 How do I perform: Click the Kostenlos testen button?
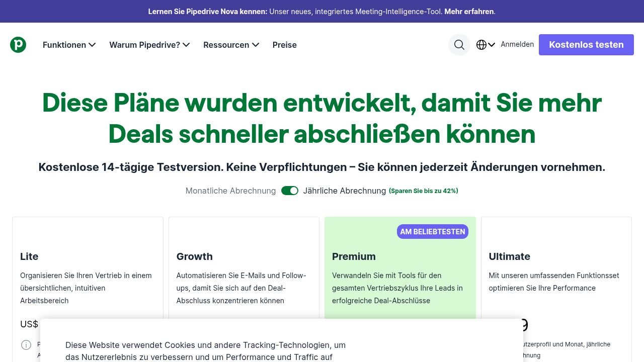click(x=586, y=45)
